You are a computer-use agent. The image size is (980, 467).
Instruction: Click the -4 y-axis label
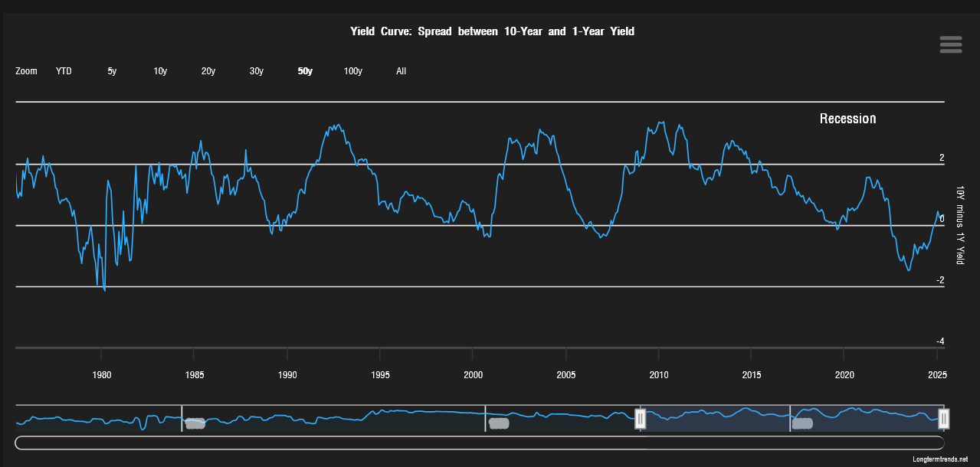coord(940,341)
